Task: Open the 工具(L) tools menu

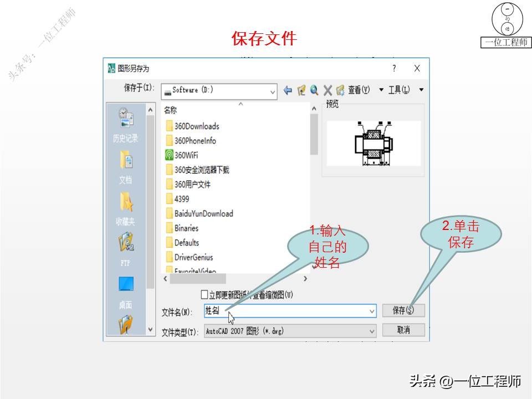Action: tap(398, 90)
